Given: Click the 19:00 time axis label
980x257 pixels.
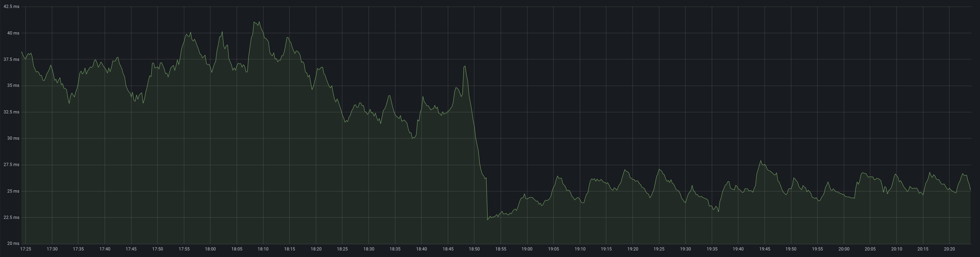Looking at the screenshot, I should (527, 249).
